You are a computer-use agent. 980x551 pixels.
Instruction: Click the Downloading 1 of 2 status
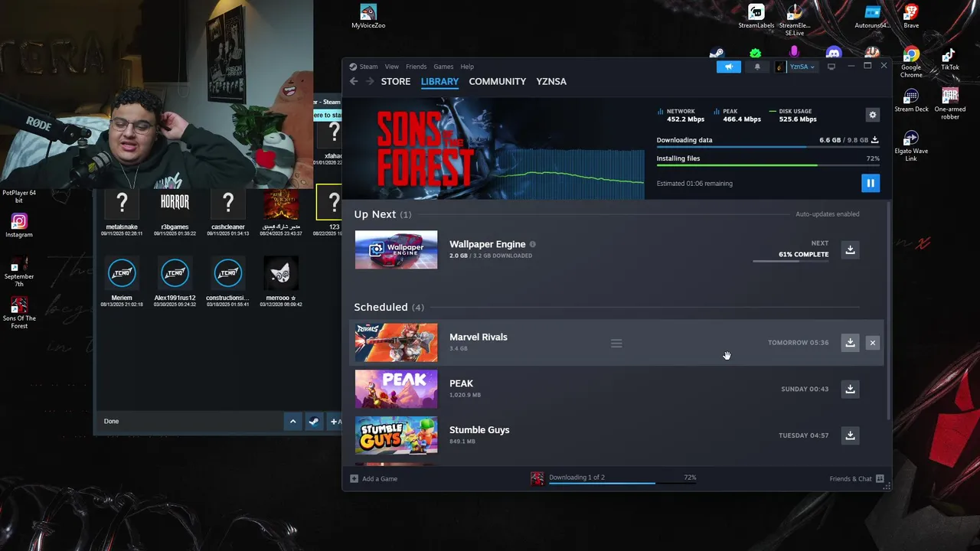pos(577,477)
